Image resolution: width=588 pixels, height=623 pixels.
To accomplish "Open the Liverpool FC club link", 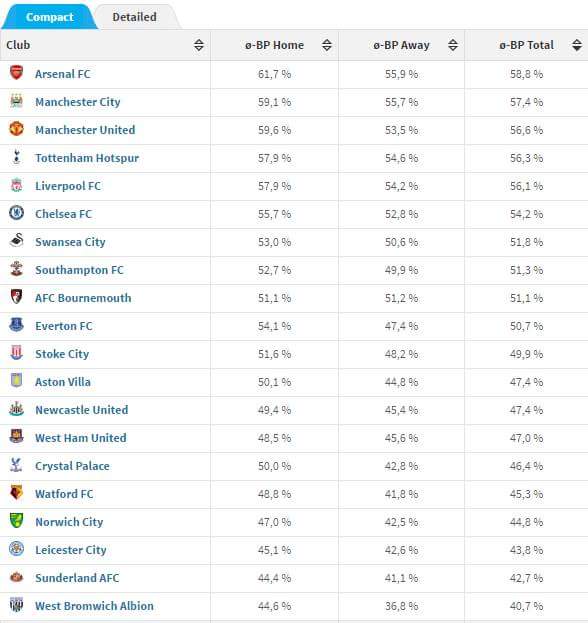I will pos(68,186).
